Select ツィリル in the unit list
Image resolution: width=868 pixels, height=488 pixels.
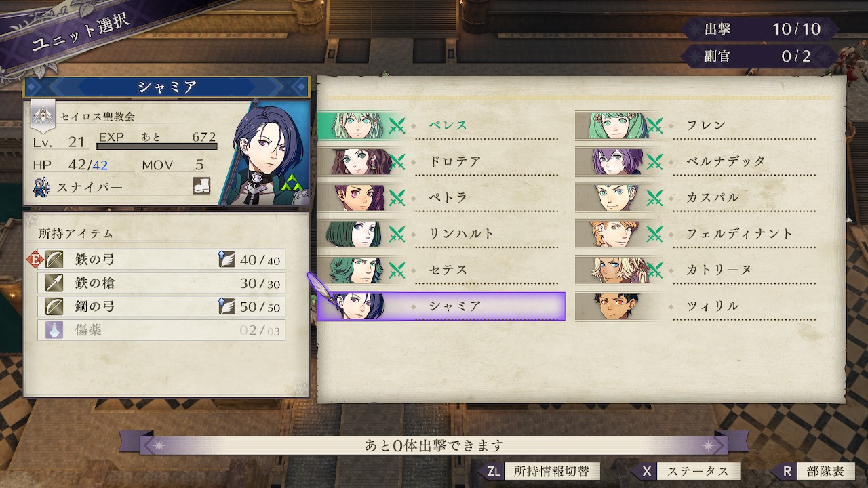coord(695,306)
